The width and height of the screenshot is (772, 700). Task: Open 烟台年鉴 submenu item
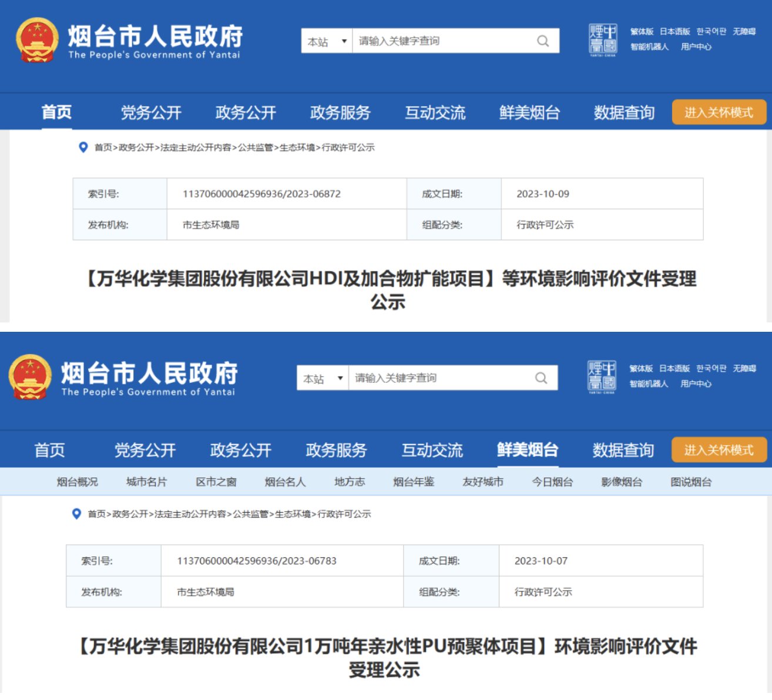pos(414,482)
